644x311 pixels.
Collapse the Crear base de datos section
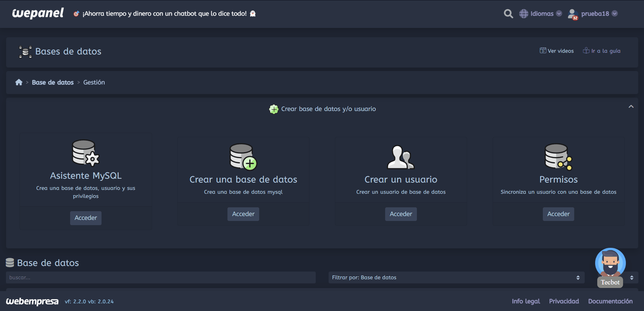(x=631, y=106)
